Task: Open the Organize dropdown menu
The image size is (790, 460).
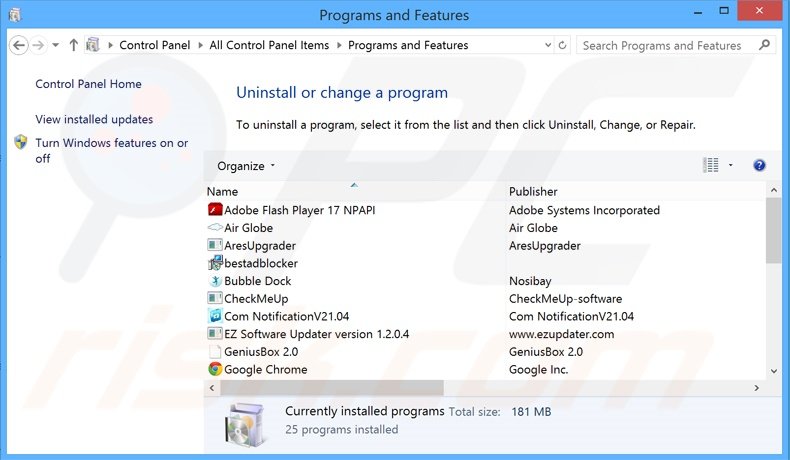Action: click(x=246, y=166)
